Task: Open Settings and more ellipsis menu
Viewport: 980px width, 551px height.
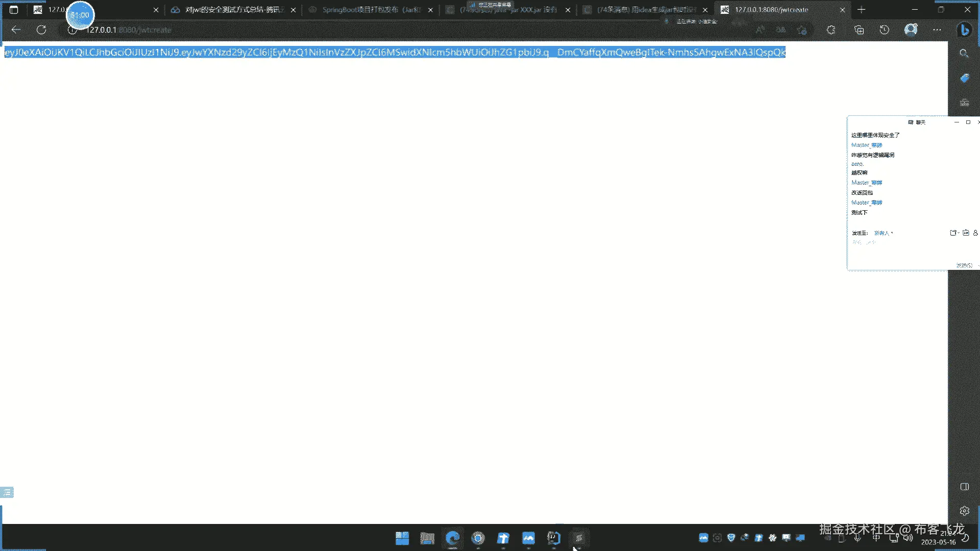Action: pos(937,30)
